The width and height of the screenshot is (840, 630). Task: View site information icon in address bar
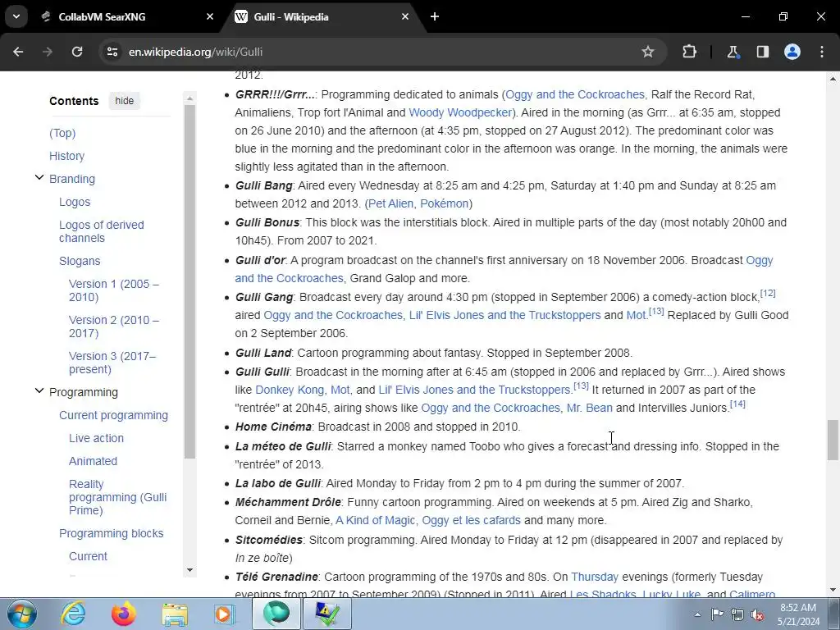point(112,52)
